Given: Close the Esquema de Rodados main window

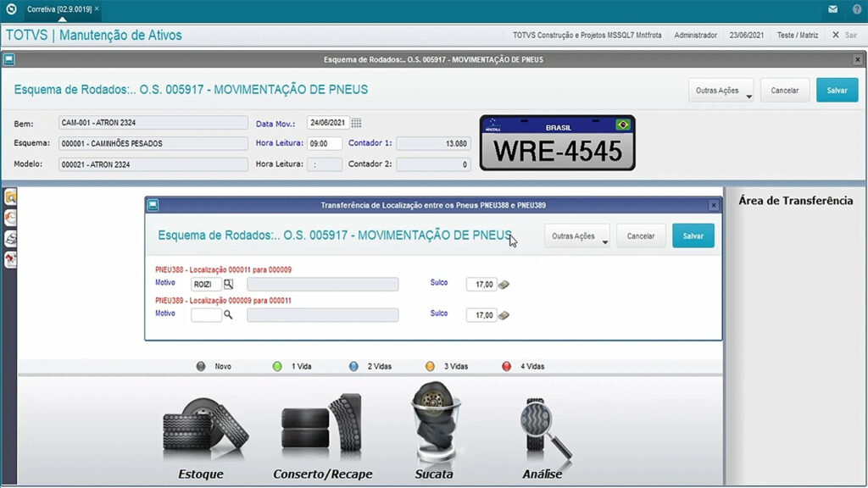Looking at the screenshot, I should 858,59.
